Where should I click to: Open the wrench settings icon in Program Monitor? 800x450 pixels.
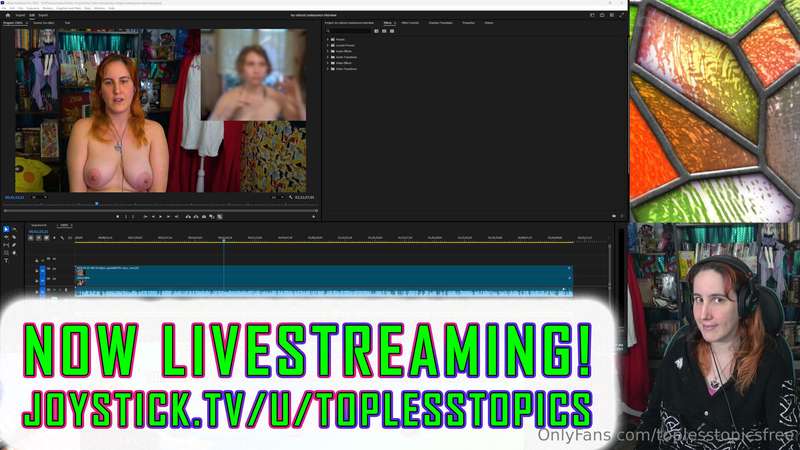point(291,197)
